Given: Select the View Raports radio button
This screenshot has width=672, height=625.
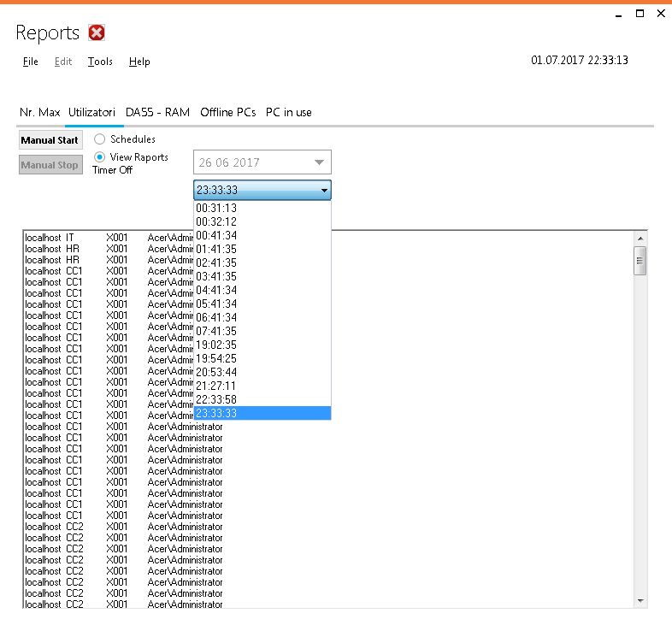Looking at the screenshot, I should coord(100,157).
